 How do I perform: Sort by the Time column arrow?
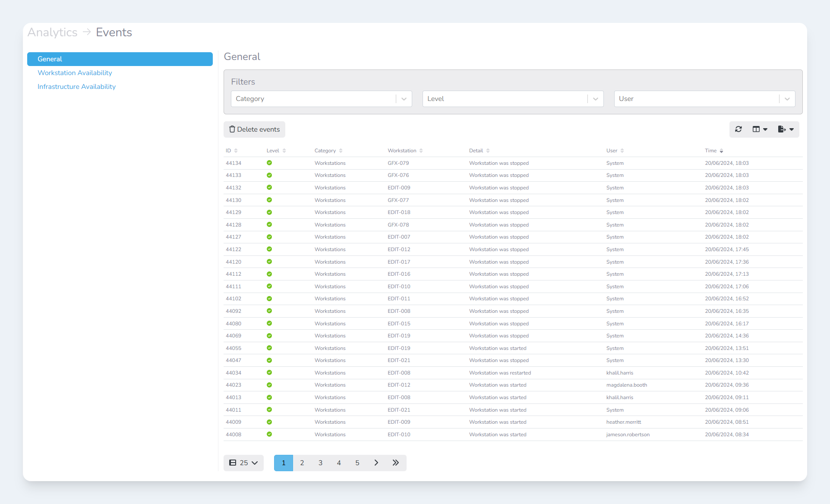pyautogui.click(x=721, y=151)
